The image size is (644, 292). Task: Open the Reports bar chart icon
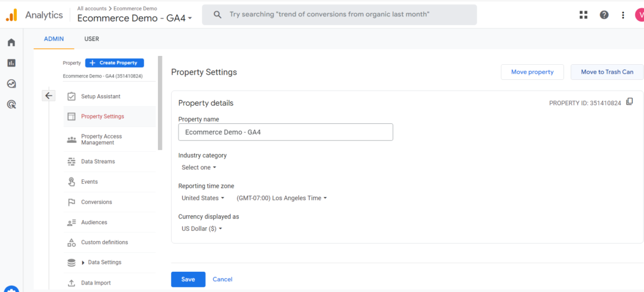coord(11,63)
